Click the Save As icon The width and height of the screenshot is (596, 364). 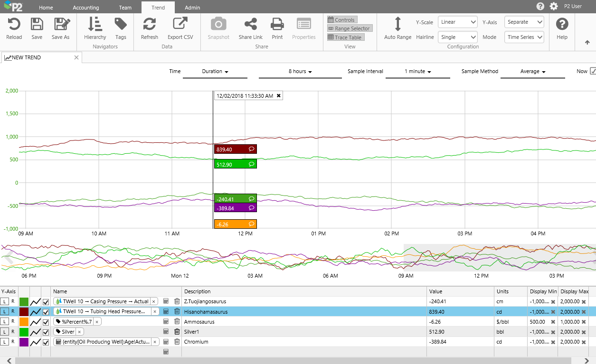coord(61,24)
